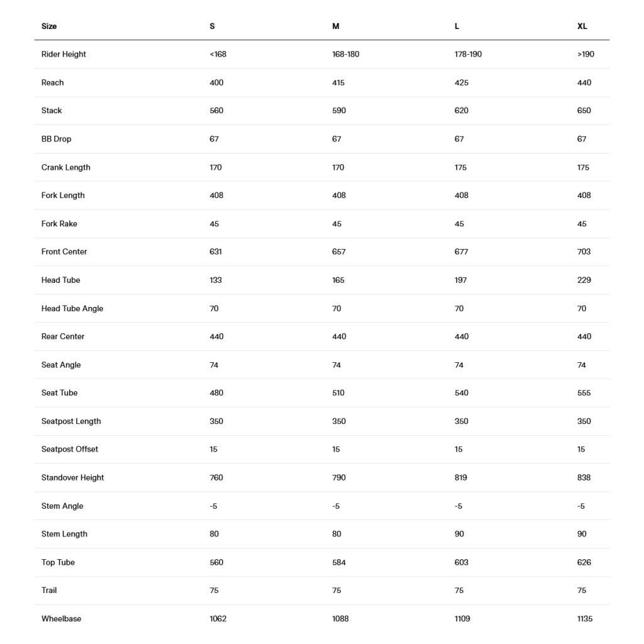Click the Size column header
644x644 pixels.
(x=49, y=26)
